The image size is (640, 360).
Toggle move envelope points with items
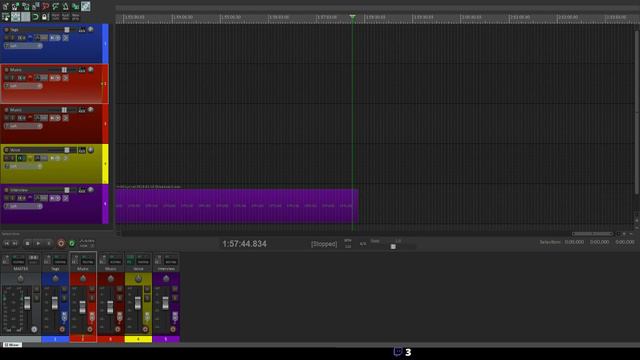point(16,17)
